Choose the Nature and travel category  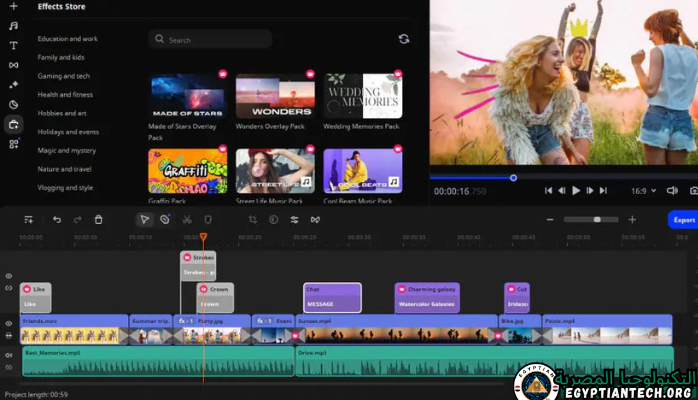(65, 169)
